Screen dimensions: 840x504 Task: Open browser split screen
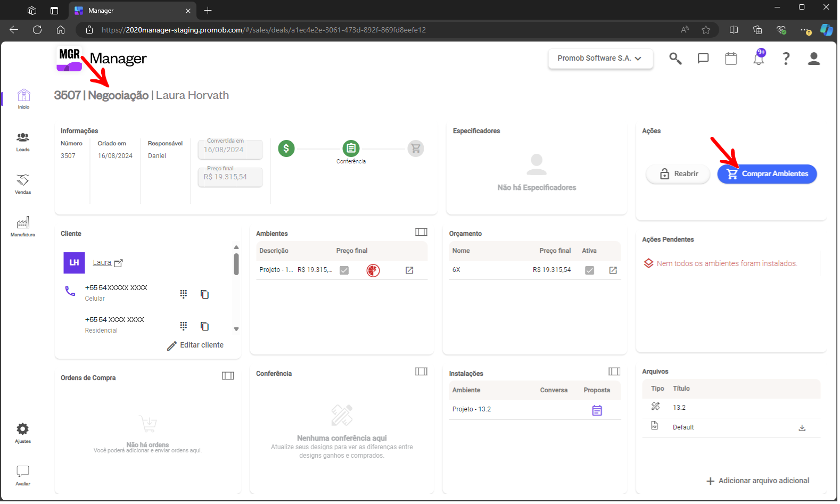734,30
